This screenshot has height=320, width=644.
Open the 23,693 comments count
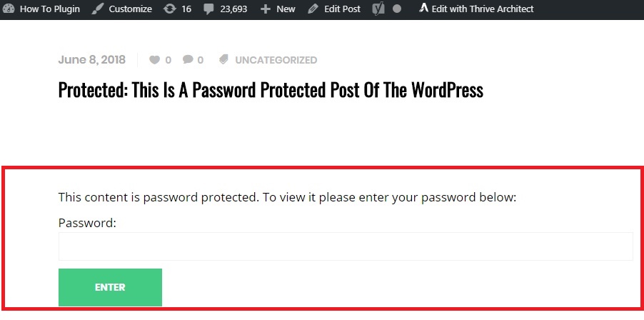tap(233, 9)
